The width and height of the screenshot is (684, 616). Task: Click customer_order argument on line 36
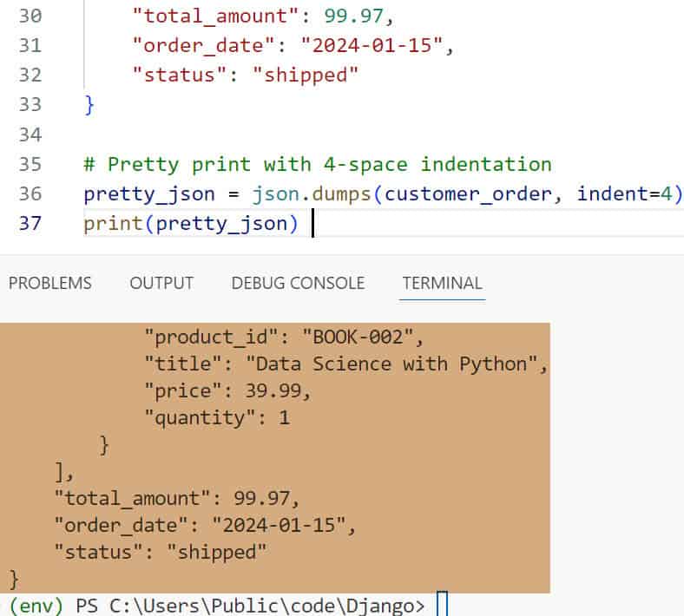tap(468, 194)
